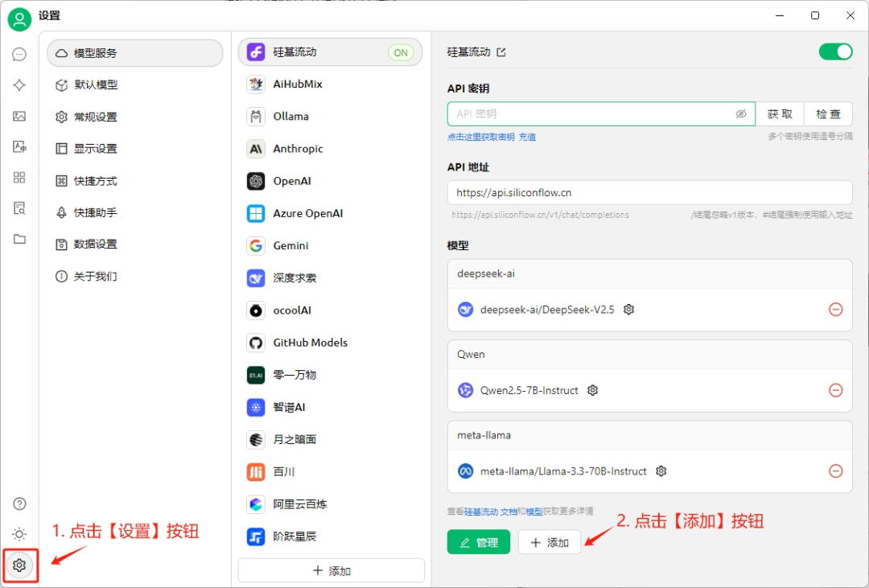Select the ocoolAI provider
Viewport: 869px width, 588px height.
pyautogui.click(x=331, y=310)
